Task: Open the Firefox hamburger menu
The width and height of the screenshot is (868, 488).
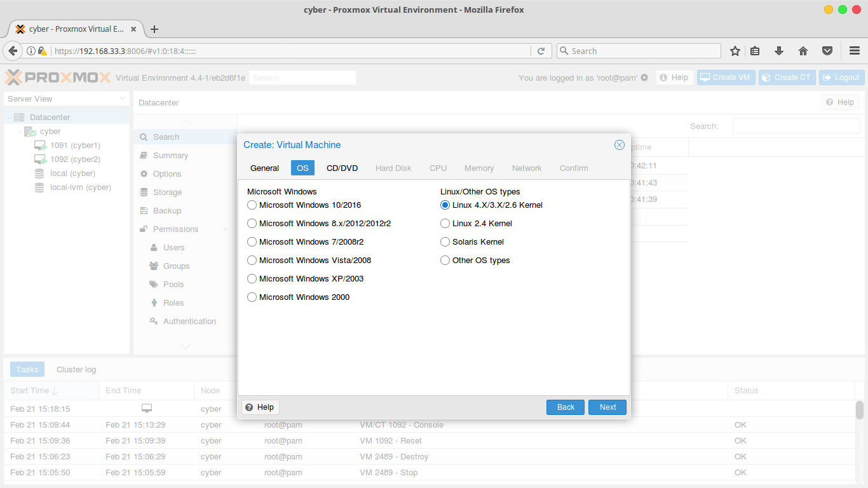Action: (x=855, y=51)
